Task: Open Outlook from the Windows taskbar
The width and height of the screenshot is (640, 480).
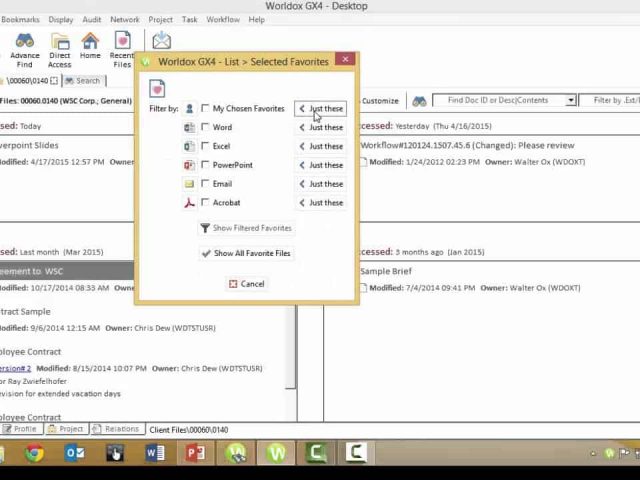Action: (75, 453)
